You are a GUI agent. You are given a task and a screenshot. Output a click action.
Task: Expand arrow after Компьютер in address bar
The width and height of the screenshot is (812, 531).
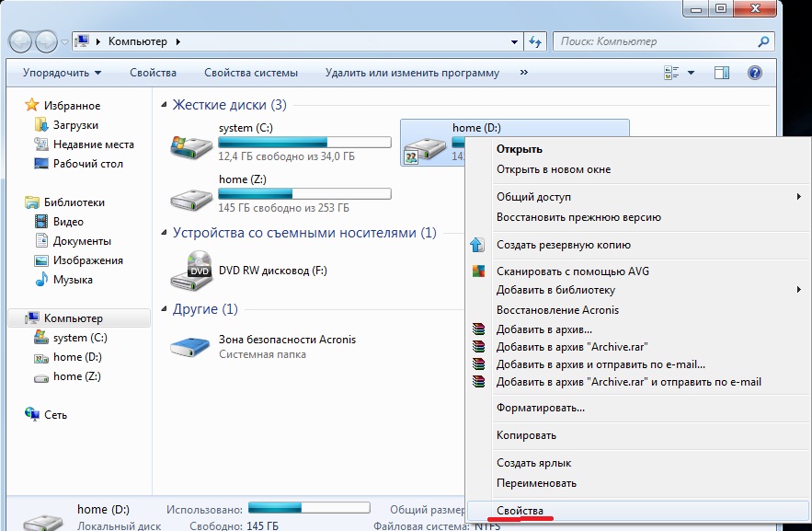[178, 42]
